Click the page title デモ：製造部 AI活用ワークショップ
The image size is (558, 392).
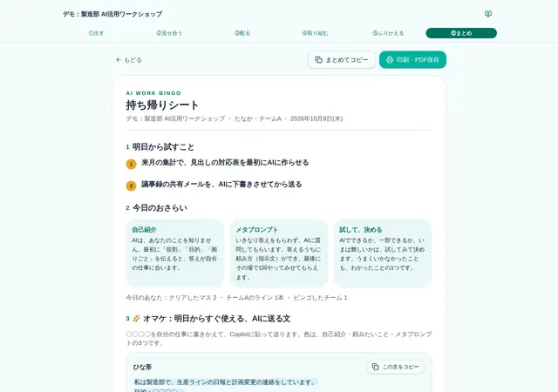point(112,14)
